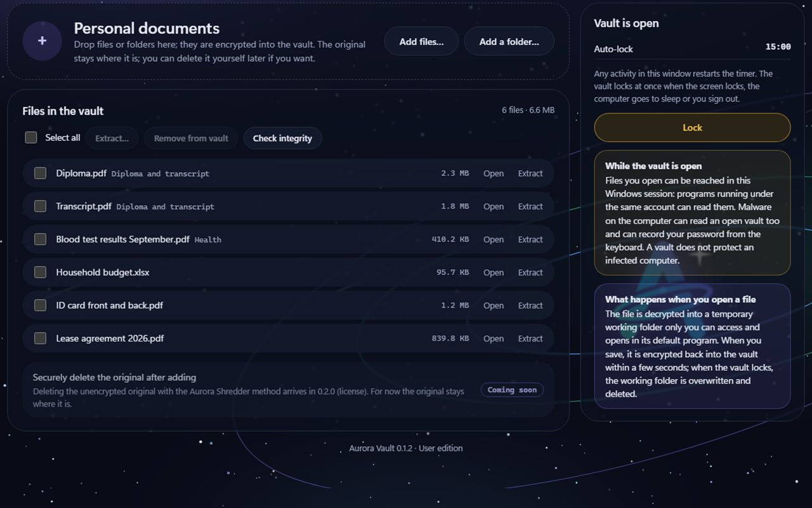Click the Transcript.pdf file name

[84, 206]
